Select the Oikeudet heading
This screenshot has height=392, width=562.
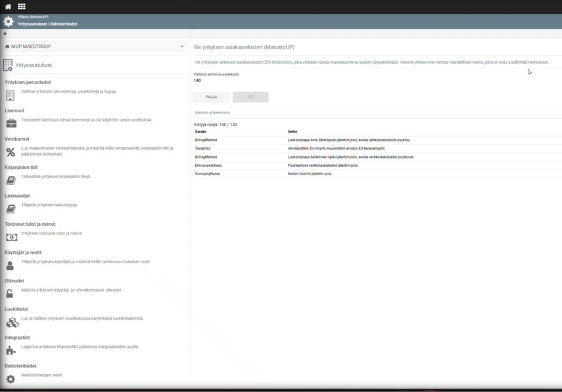point(14,280)
